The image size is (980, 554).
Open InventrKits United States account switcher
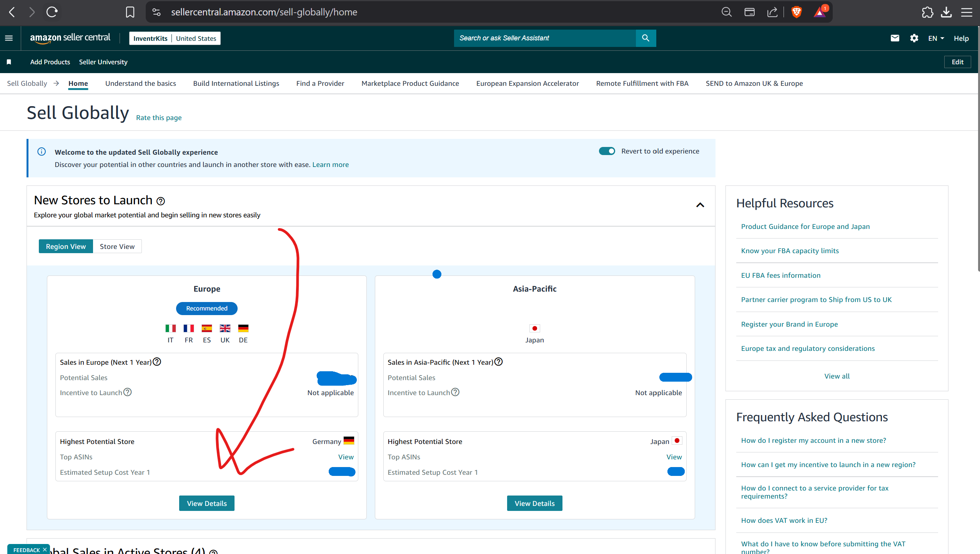click(x=175, y=38)
